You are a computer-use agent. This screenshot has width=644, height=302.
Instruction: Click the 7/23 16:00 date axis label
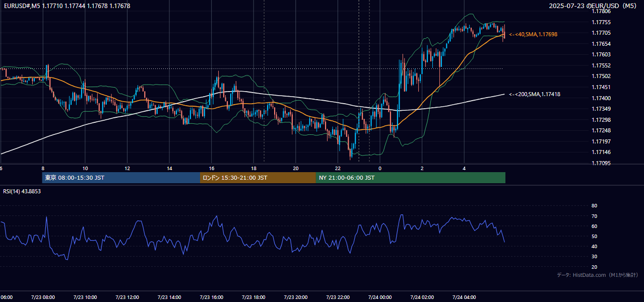[x=212, y=297]
